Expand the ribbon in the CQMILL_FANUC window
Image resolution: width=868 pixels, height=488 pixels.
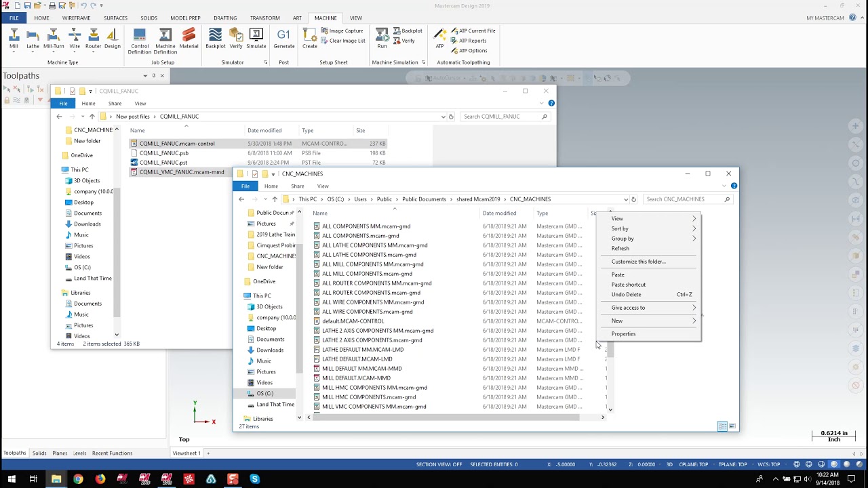pos(542,103)
